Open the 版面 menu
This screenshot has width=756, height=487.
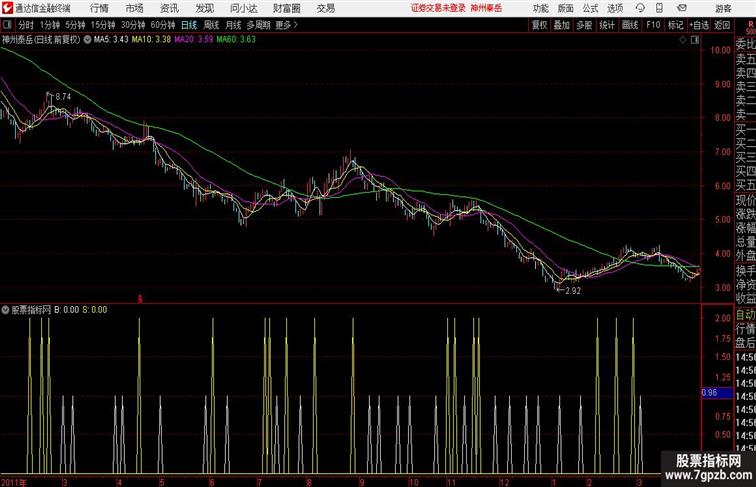[566, 8]
